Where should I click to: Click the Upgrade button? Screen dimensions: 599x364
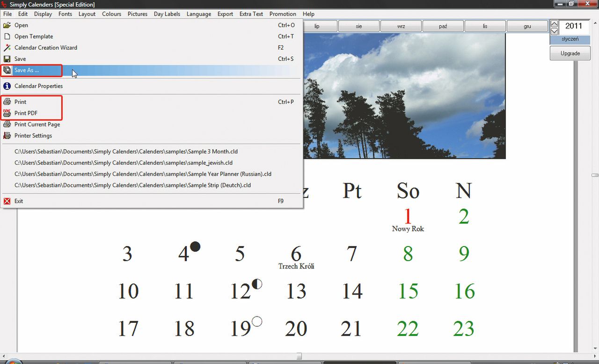pos(570,53)
